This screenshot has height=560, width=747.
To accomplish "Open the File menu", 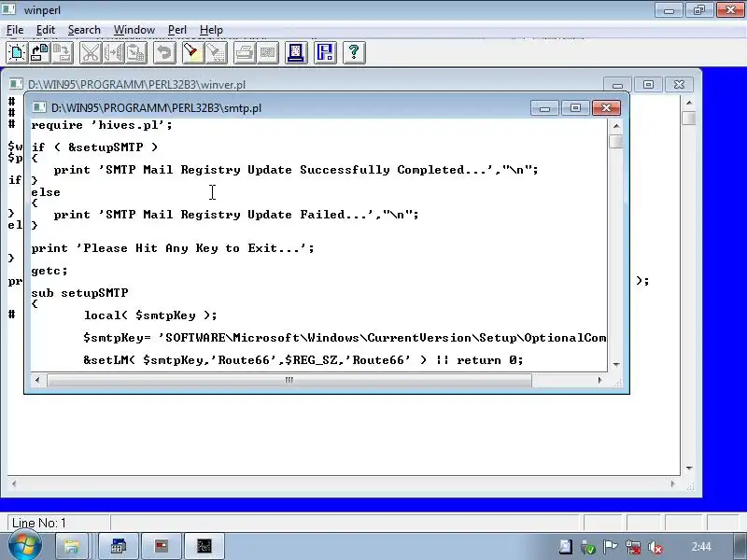I will pyautogui.click(x=15, y=30).
